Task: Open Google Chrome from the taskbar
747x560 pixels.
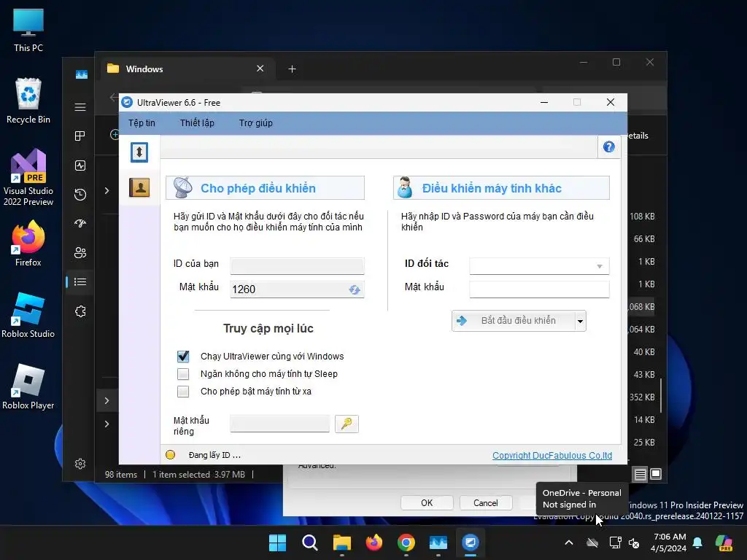Action: tap(406, 542)
